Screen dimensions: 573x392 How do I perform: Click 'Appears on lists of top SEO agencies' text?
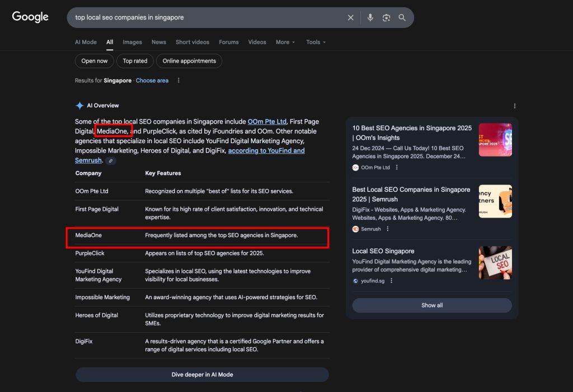coord(204,253)
